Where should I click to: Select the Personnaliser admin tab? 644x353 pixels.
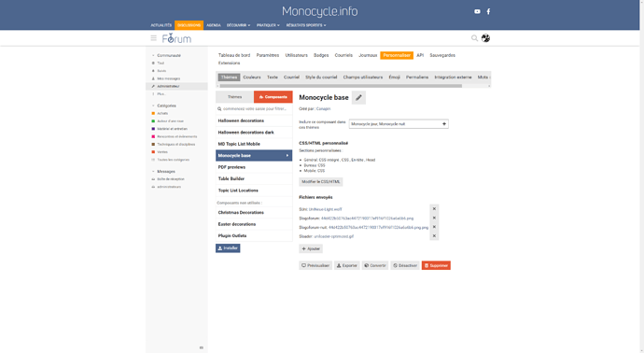click(397, 55)
